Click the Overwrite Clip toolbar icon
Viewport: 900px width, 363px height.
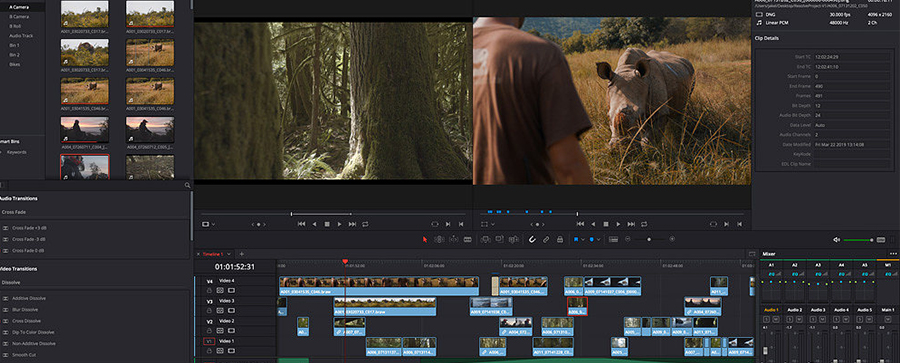pyautogui.click(x=499, y=240)
